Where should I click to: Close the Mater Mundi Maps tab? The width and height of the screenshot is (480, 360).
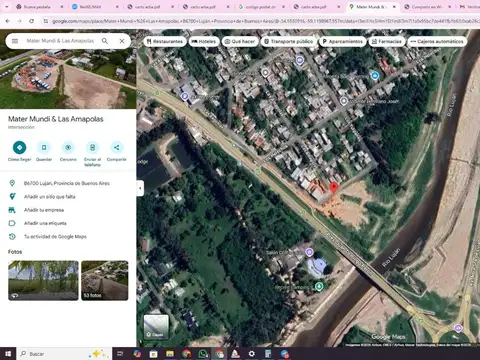point(394,7)
